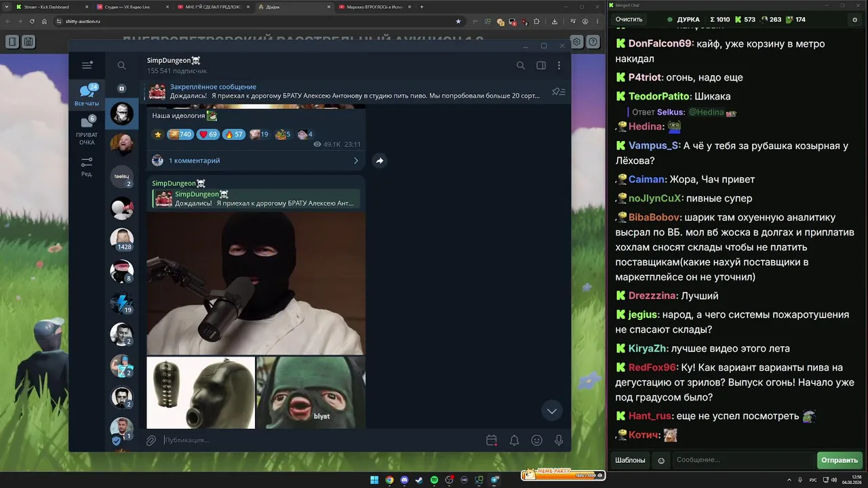The image size is (868, 488).
Task: Select the 'ПРИВАТ ОЧКА' folder
Action: pyautogui.click(x=87, y=131)
